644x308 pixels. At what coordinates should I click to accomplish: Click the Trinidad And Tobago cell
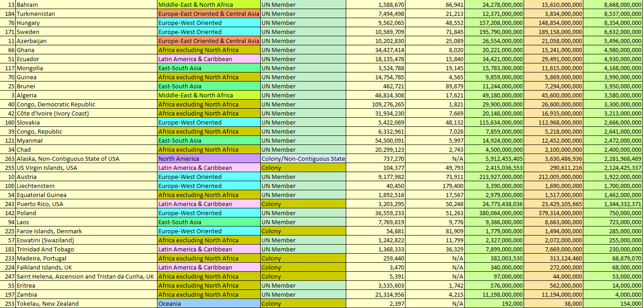tap(86, 249)
